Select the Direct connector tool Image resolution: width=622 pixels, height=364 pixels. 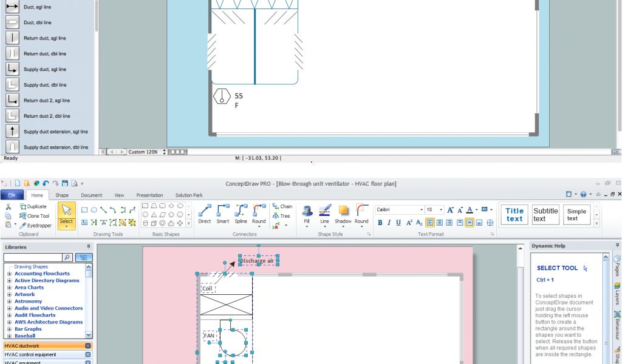click(205, 213)
